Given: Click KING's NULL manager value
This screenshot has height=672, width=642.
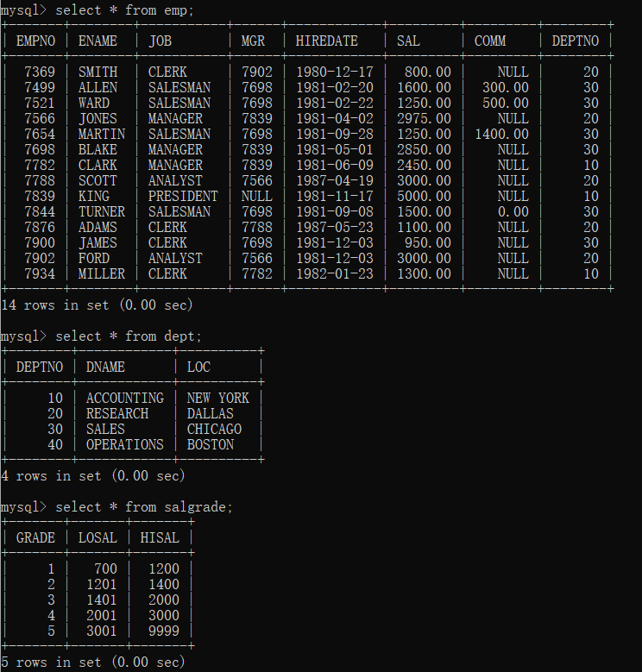Looking at the screenshot, I should (257, 196).
